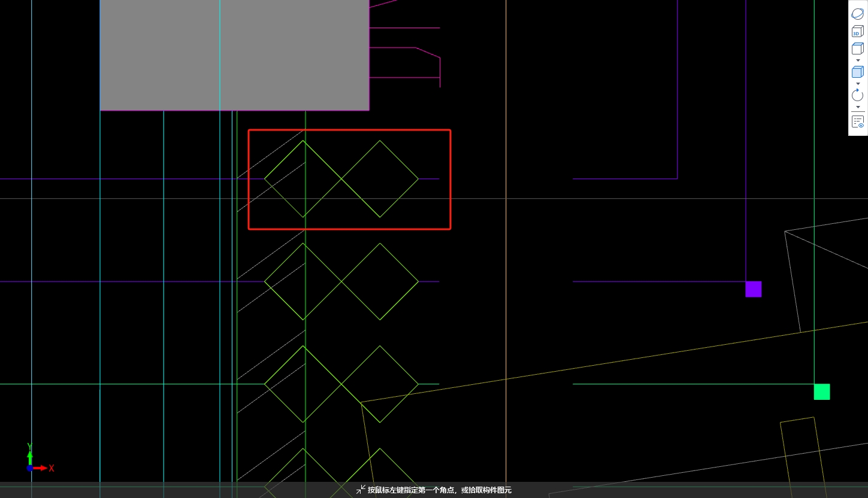Click the rotate view circular arrow icon
The height and width of the screenshot is (498, 868).
(x=857, y=95)
